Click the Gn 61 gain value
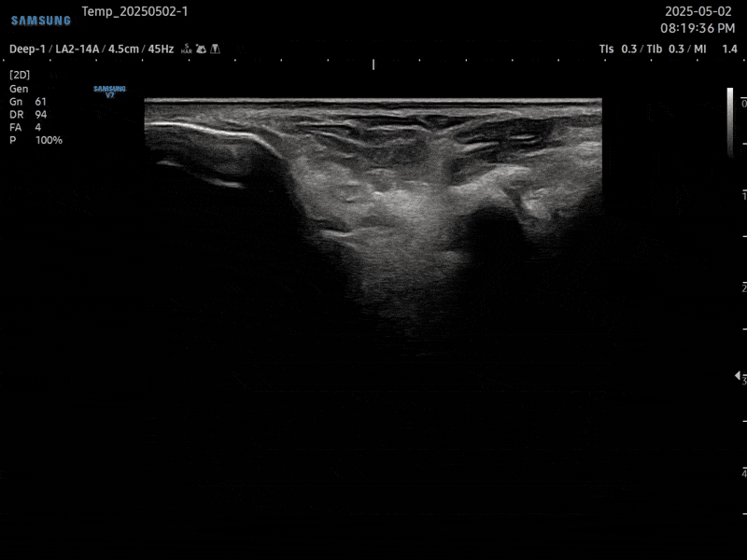This screenshot has height=560, width=747. (28, 101)
